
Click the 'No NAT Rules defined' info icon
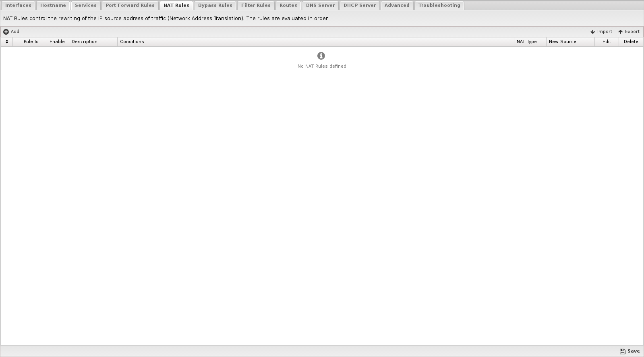point(321,56)
